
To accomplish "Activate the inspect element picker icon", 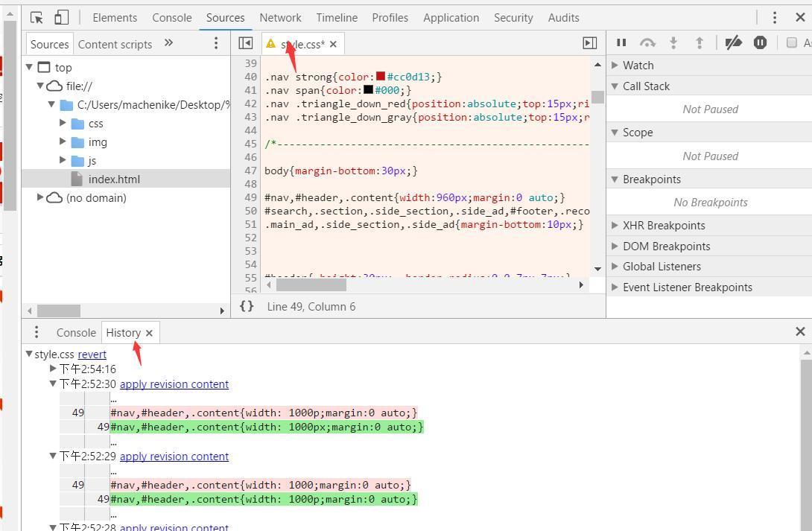I will pos(37,17).
